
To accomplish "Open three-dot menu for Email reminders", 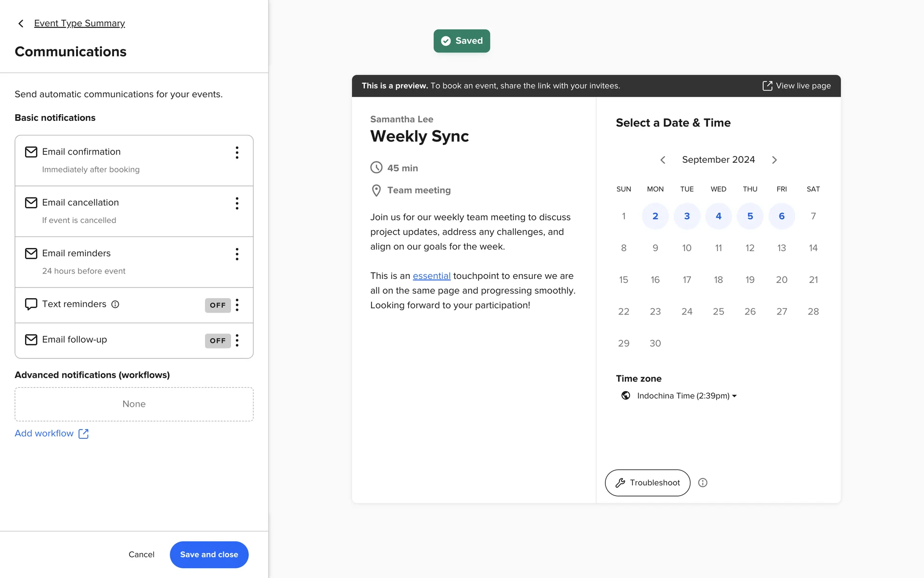I will (x=237, y=254).
